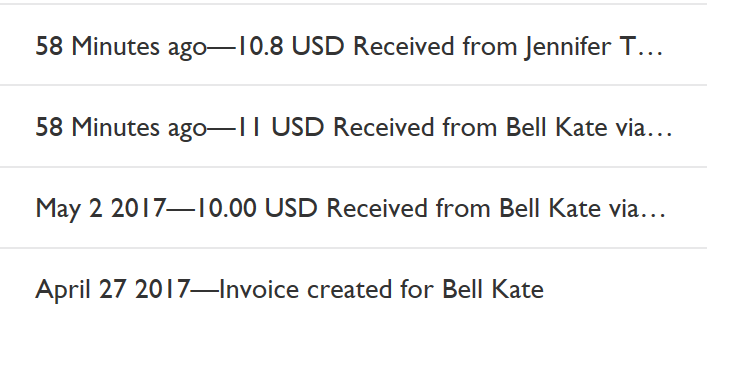Open the April 27 2017 invoice entry
This screenshot has width=733, height=383.
(353, 289)
